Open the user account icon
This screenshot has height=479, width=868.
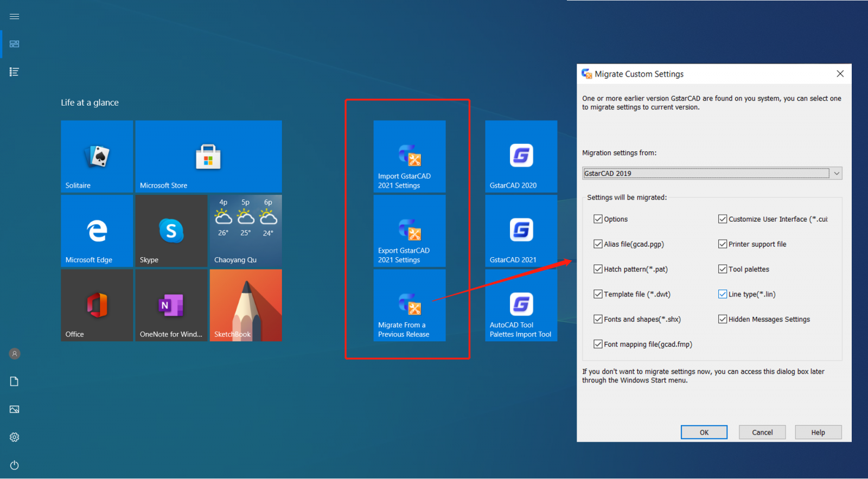(x=15, y=354)
